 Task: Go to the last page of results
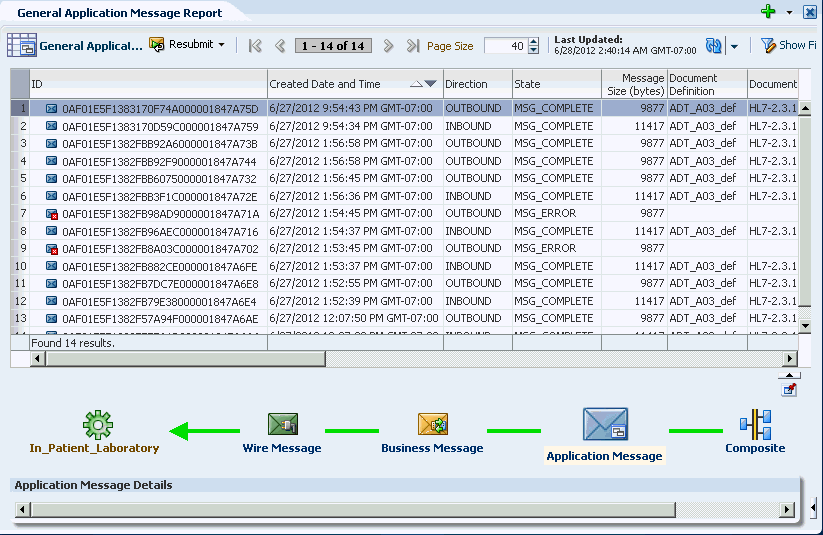click(x=413, y=46)
